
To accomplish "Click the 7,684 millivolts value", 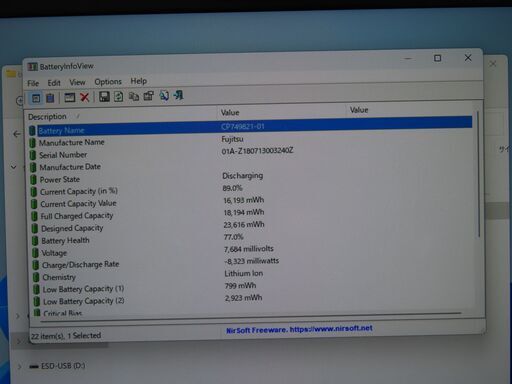I will [x=249, y=249].
